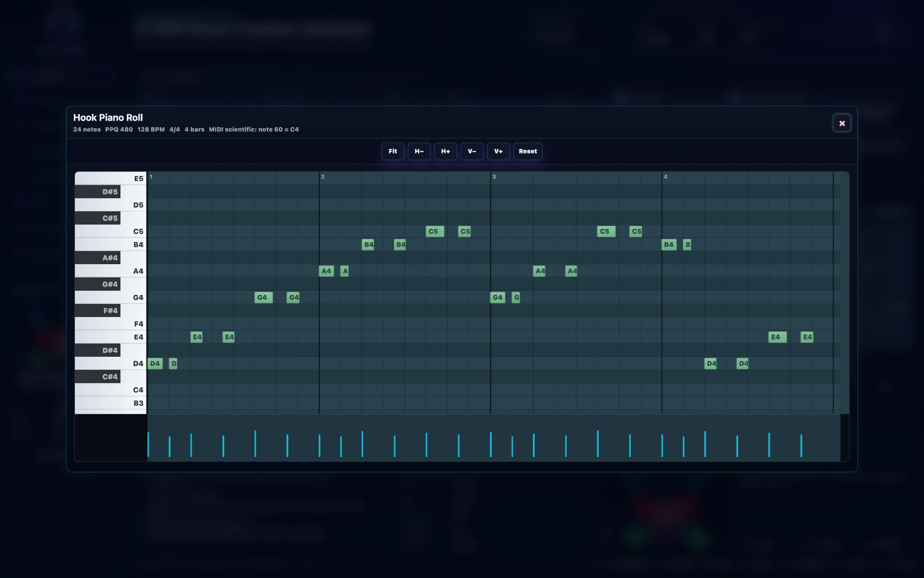This screenshot has height=578, width=924.
Task: Select the G4 note starting bar 3
Action: [498, 297]
